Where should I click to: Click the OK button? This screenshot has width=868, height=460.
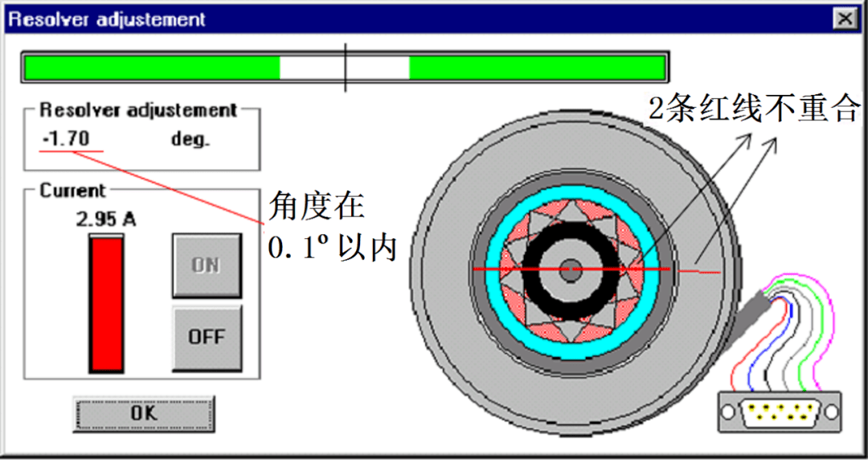(144, 413)
